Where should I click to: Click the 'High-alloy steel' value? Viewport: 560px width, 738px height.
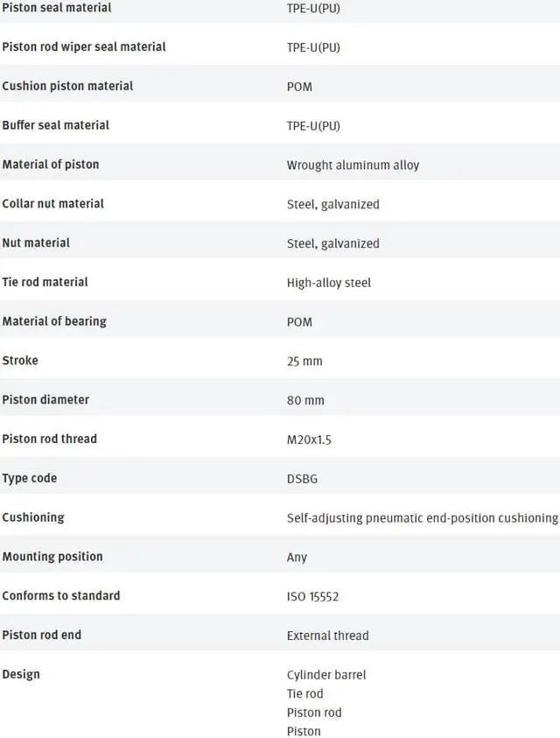coord(329,283)
